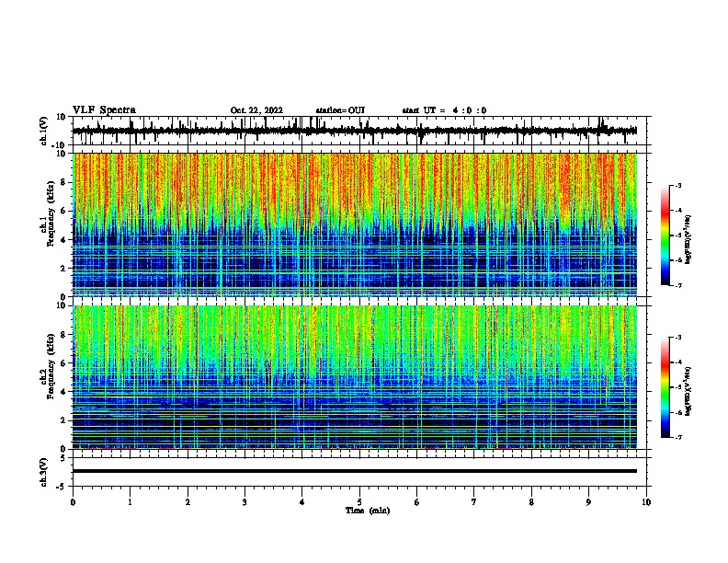Click the log(PSD) label beside ch.2 colorbar

(x=688, y=391)
